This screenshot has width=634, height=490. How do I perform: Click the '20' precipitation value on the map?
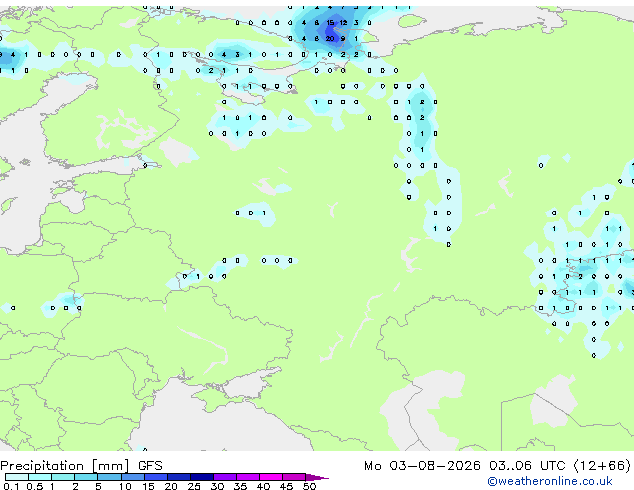330,39
